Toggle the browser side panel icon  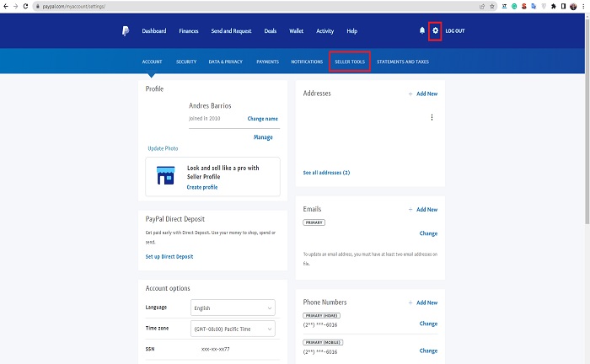563,7
